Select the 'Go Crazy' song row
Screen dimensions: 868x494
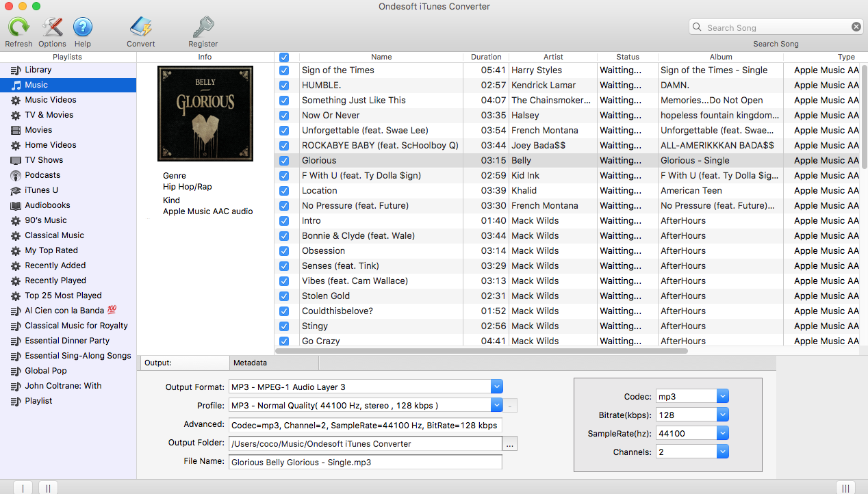pyautogui.click(x=568, y=341)
